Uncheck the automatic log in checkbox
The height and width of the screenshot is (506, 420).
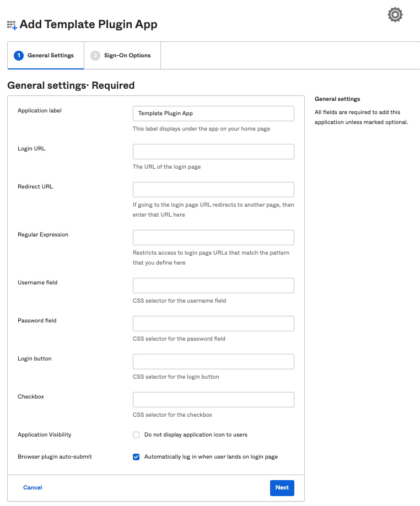136,457
